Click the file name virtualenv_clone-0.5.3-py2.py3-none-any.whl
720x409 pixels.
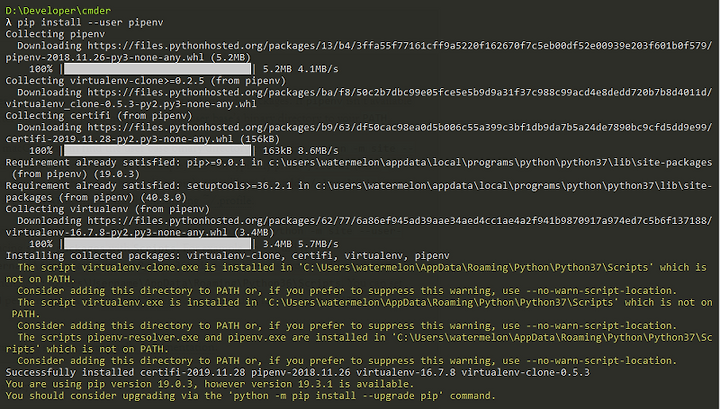(131, 104)
